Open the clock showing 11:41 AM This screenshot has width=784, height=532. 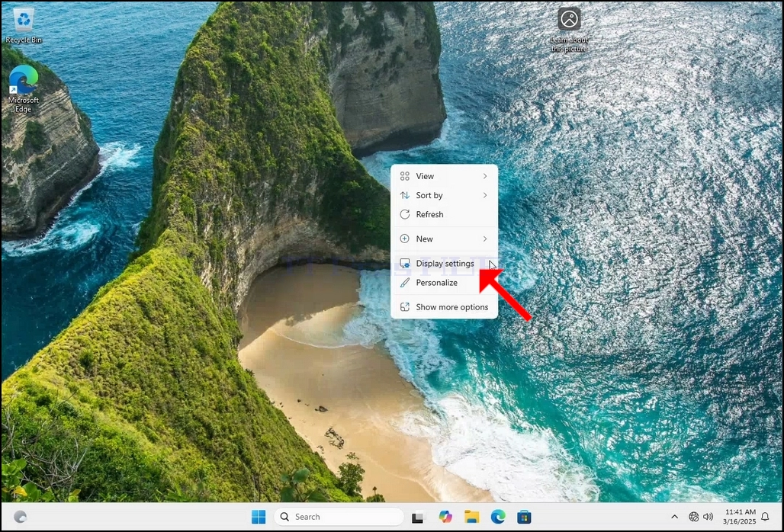[740, 517]
